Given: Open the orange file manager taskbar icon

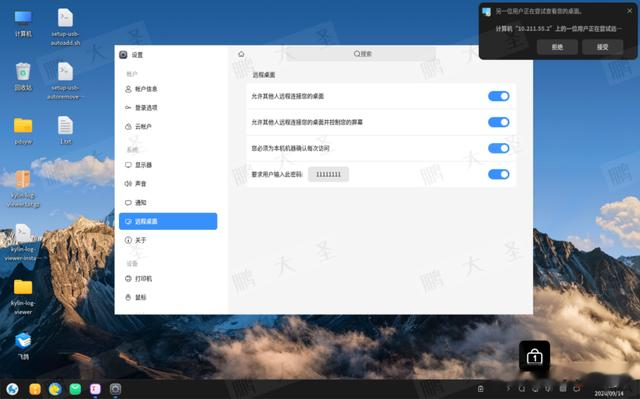Looking at the screenshot, I should pos(35,389).
